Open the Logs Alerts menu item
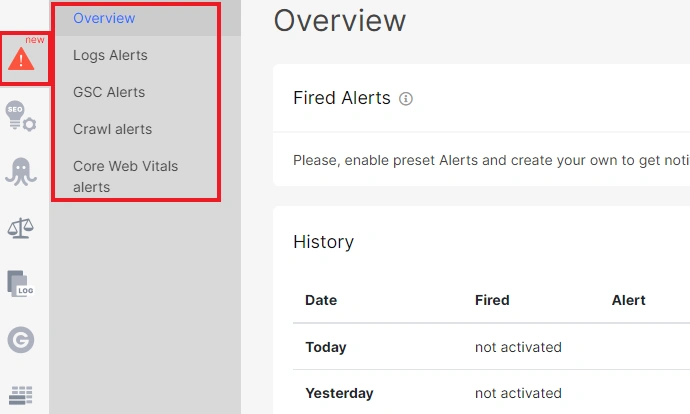690x414 pixels. [x=110, y=55]
